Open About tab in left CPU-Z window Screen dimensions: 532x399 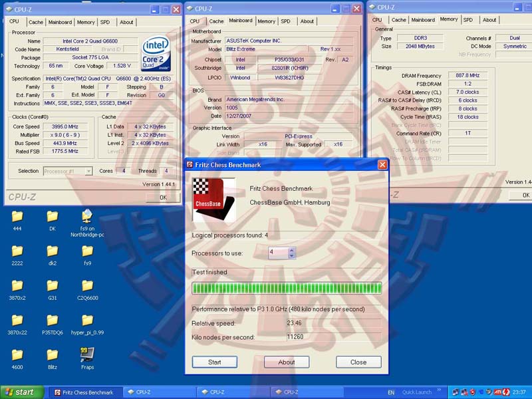click(x=126, y=22)
